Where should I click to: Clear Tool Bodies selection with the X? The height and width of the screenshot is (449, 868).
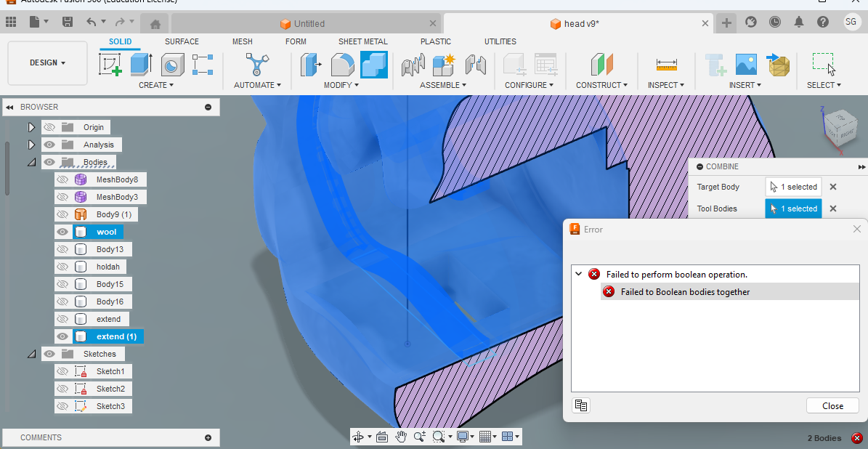(832, 209)
